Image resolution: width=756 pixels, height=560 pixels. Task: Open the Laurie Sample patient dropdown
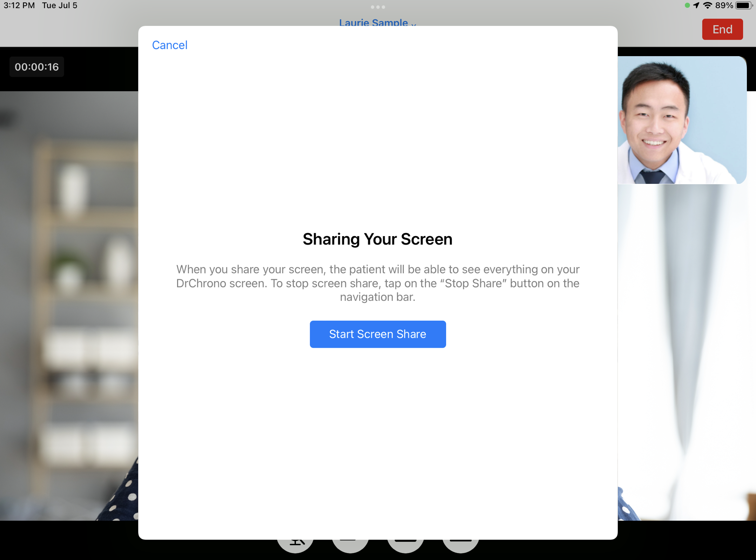(377, 22)
